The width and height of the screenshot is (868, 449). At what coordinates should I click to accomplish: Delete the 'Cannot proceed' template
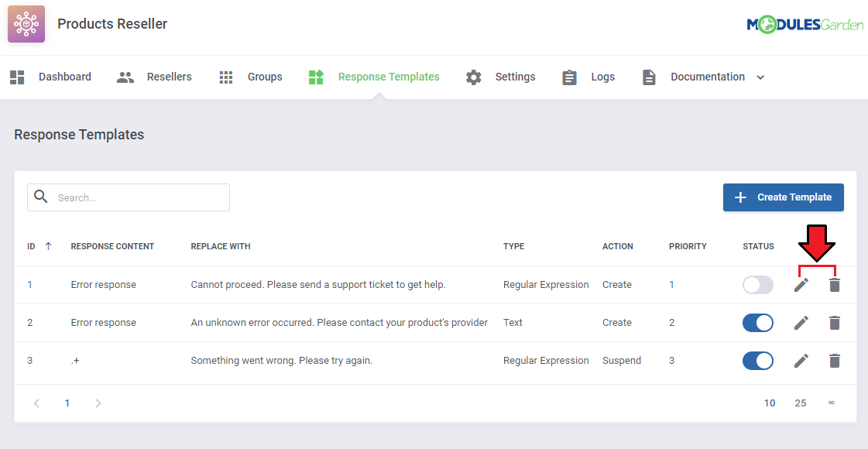pyautogui.click(x=834, y=285)
